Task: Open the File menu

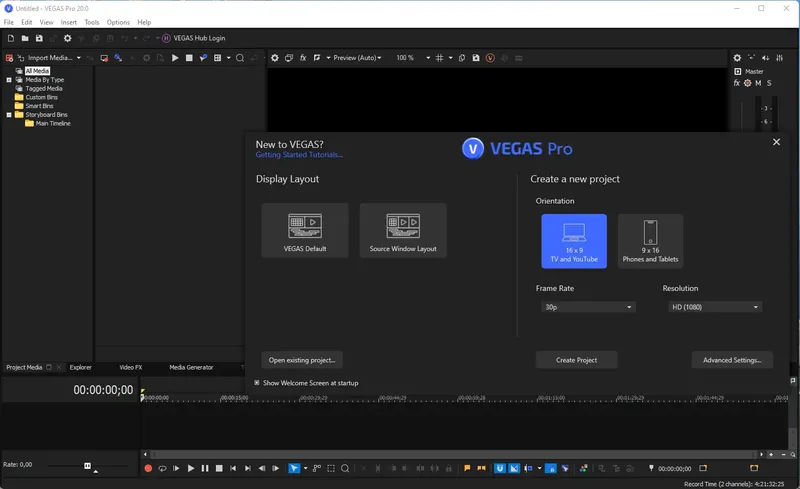Action: tap(9, 22)
